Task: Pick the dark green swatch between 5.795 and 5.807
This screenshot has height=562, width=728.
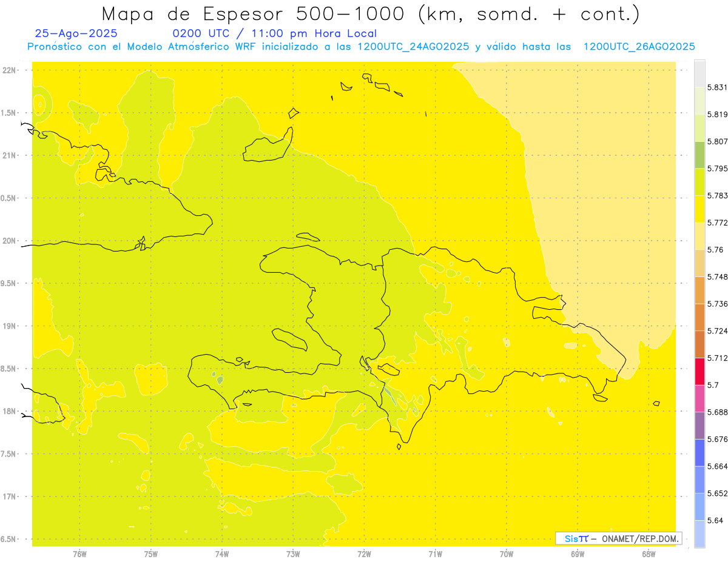Action: [699, 155]
